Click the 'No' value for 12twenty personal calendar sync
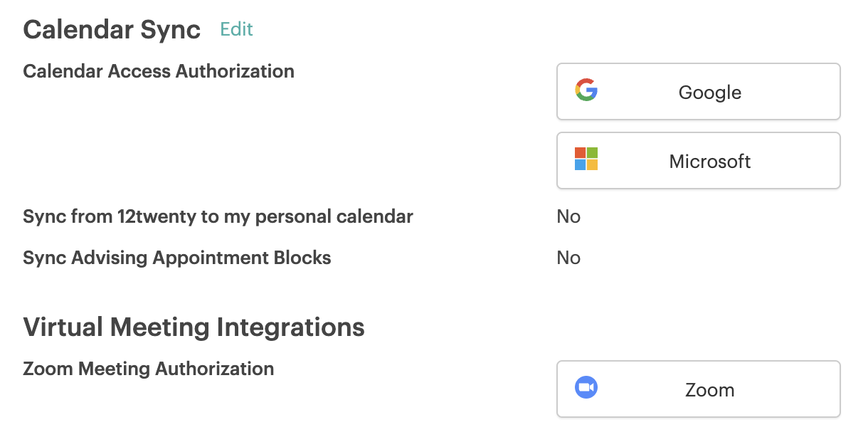 click(568, 216)
